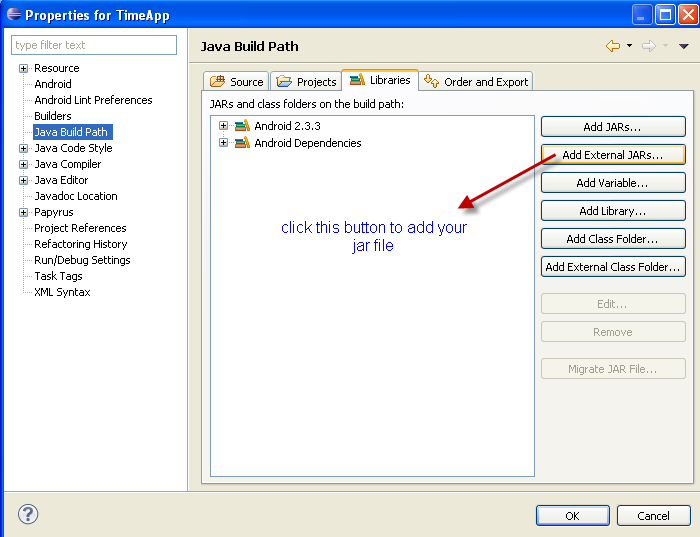Click the type filter text field

click(94, 45)
